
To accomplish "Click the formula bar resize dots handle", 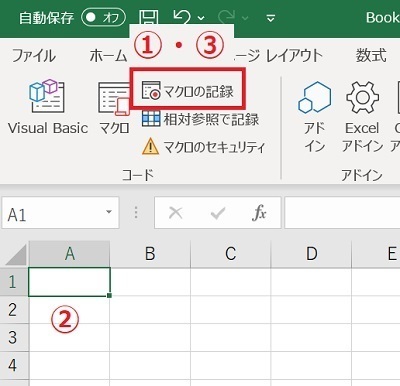I will pos(136,212).
